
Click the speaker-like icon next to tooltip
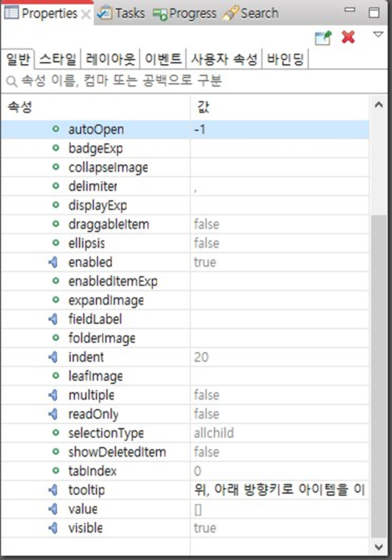pos(53,490)
